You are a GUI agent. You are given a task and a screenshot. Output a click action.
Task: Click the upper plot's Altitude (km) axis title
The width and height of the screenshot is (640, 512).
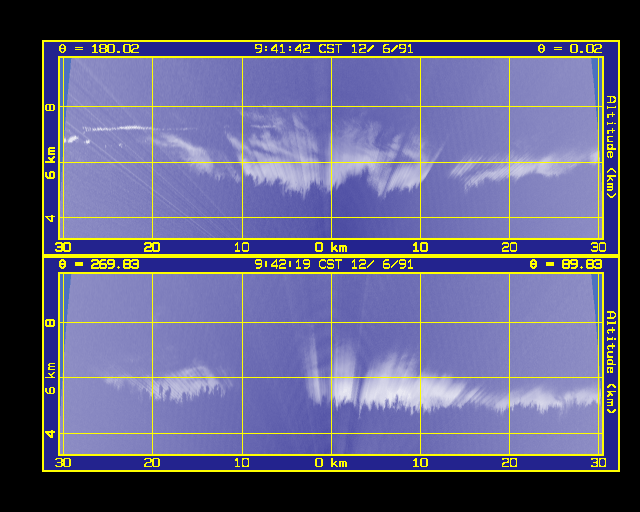(611, 147)
